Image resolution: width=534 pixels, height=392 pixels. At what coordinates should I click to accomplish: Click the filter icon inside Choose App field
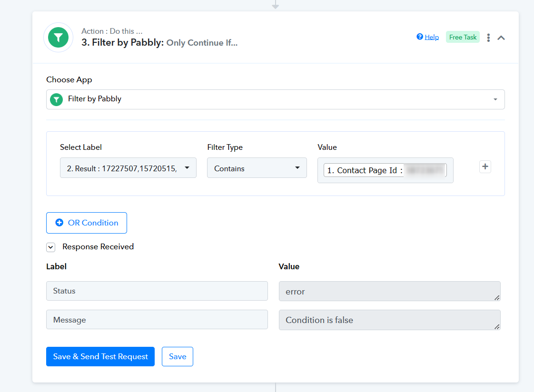click(x=57, y=100)
